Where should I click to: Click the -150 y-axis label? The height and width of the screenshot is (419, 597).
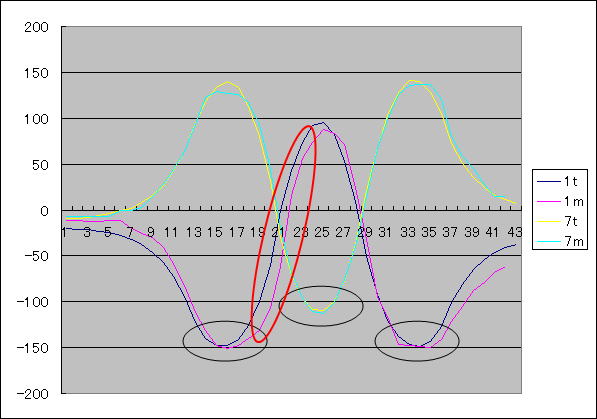(x=33, y=348)
